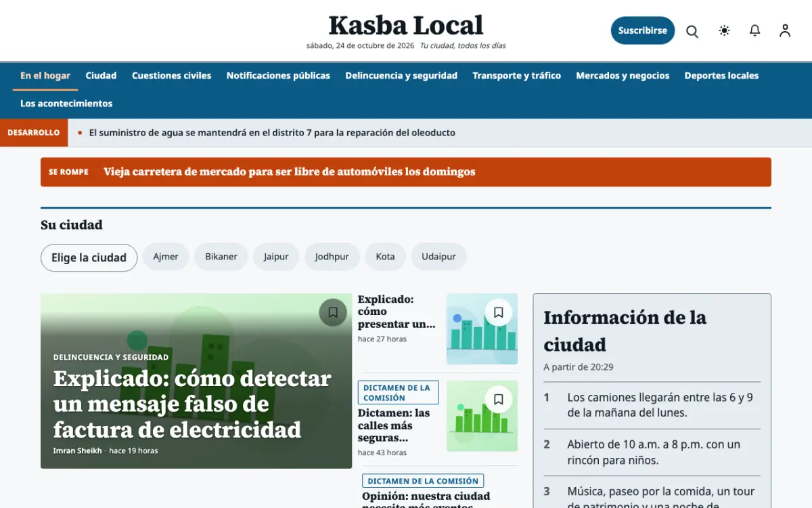Open 'Deportes locales' nav section

(721, 76)
